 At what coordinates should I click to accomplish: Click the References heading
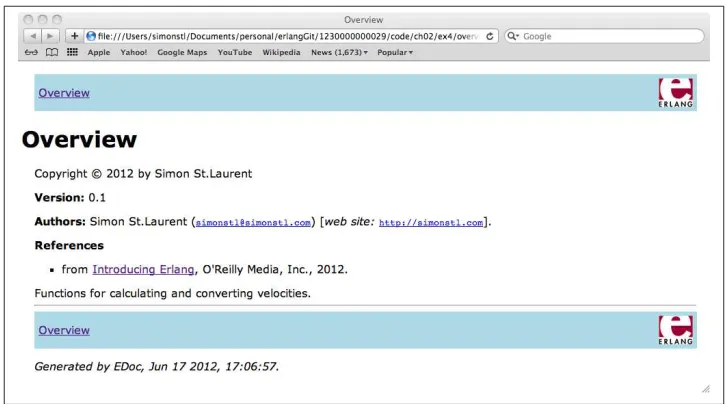[69, 245]
